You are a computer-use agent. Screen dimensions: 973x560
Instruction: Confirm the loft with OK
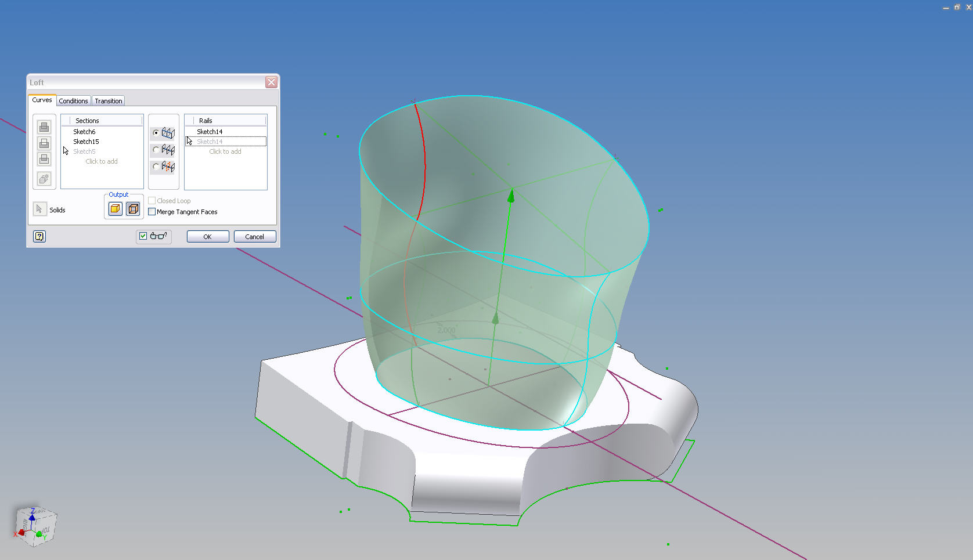208,237
